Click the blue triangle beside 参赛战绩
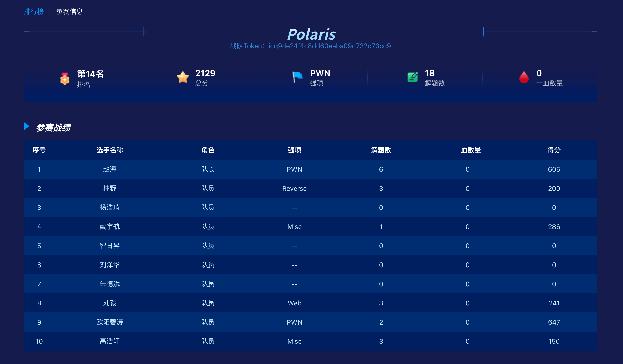This screenshot has height=364, width=623. 27,126
